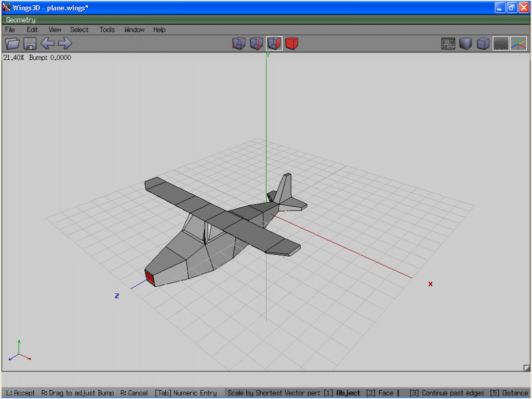Expand the Select menu
The height and width of the screenshot is (399, 532).
coord(79,30)
